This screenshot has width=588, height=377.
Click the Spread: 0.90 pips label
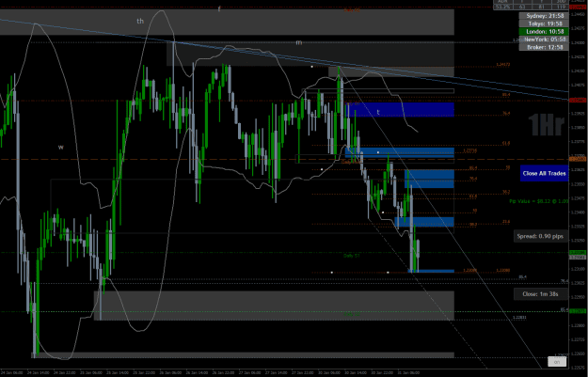[x=540, y=237]
